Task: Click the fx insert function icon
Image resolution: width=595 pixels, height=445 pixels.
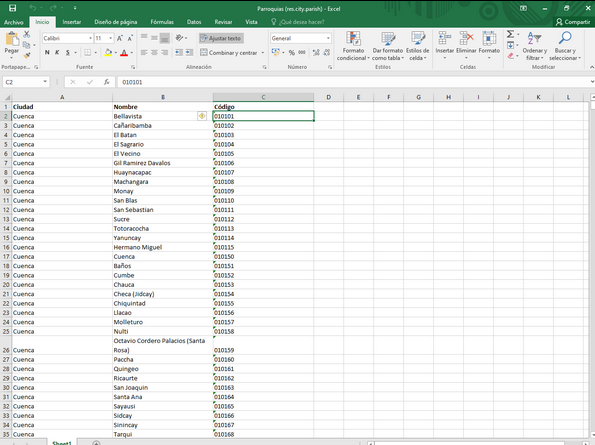Action: coord(107,82)
